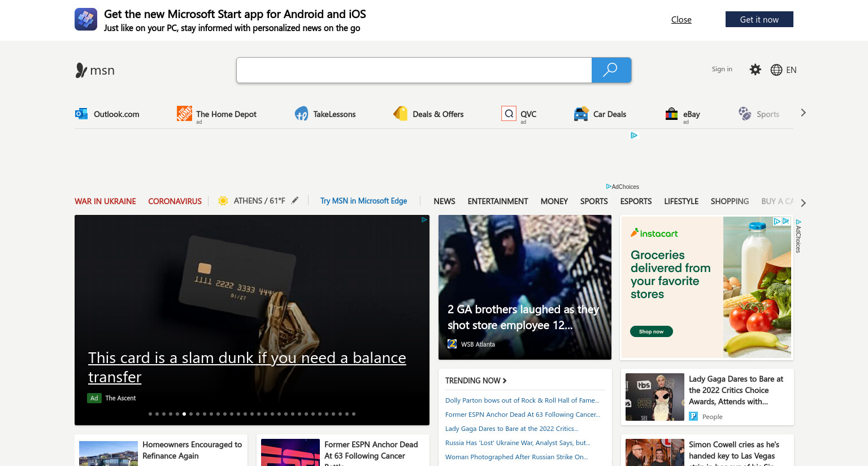Open the ENTERTAINMENT tab

[498, 201]
